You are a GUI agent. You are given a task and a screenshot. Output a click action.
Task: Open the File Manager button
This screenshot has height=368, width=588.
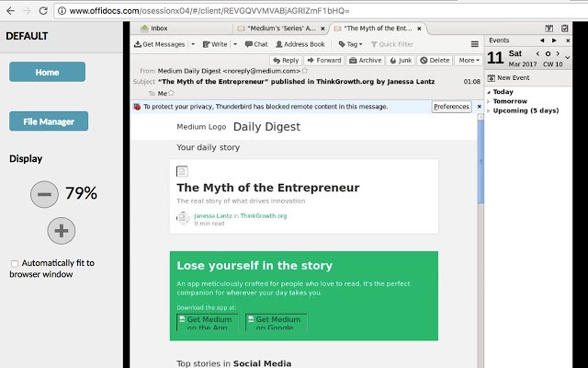[x=49, y=121]
